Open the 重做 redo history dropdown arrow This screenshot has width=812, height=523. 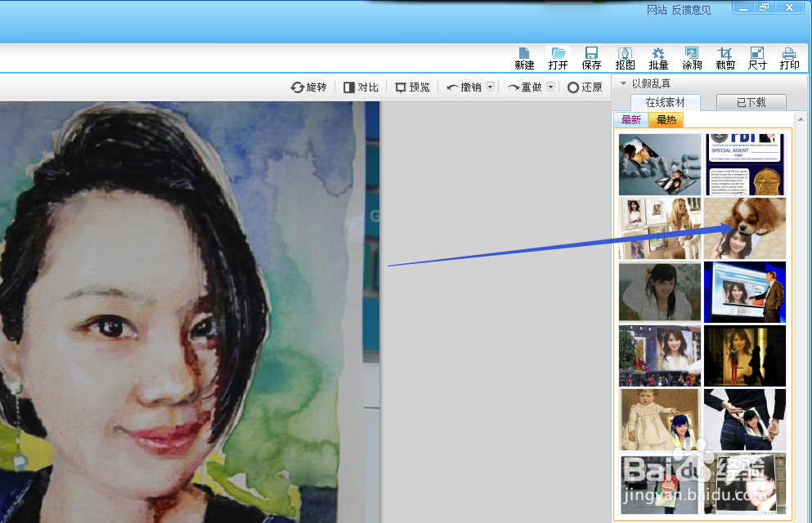[x=550, y=87]
